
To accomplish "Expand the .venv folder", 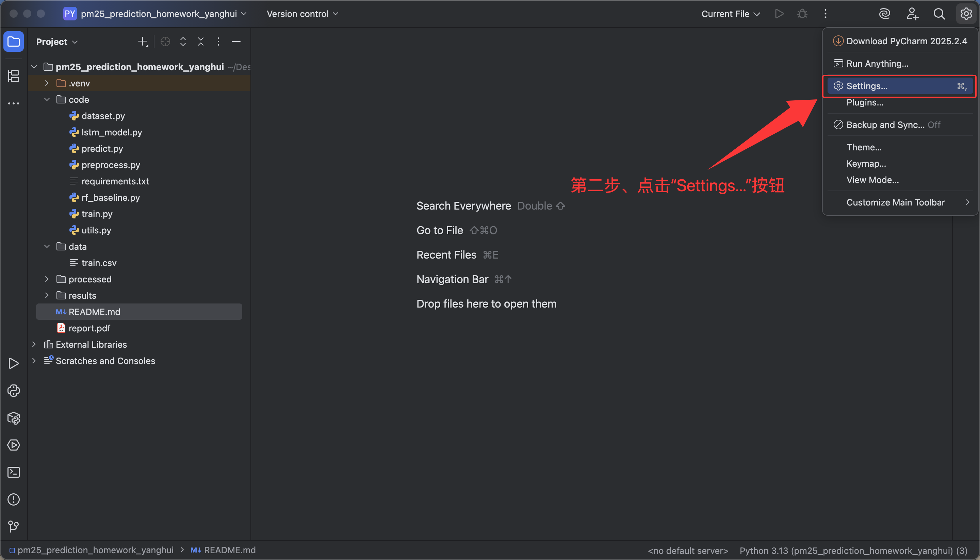I will (47, 83).
